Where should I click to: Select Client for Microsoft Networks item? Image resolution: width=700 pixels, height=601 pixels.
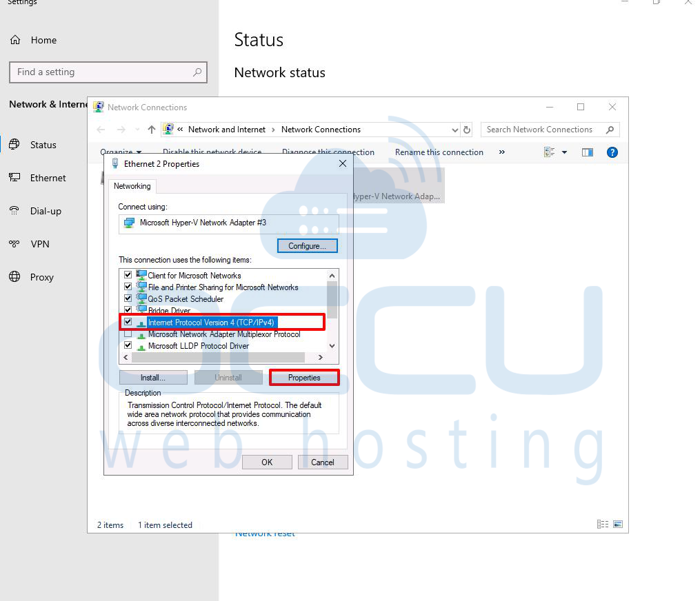[x=194, y=276]
